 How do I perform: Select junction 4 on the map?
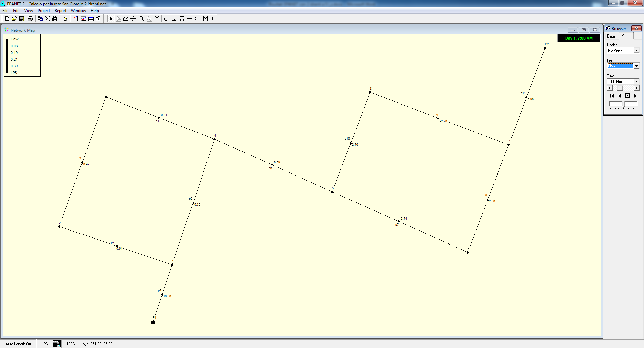click(215, 139)
